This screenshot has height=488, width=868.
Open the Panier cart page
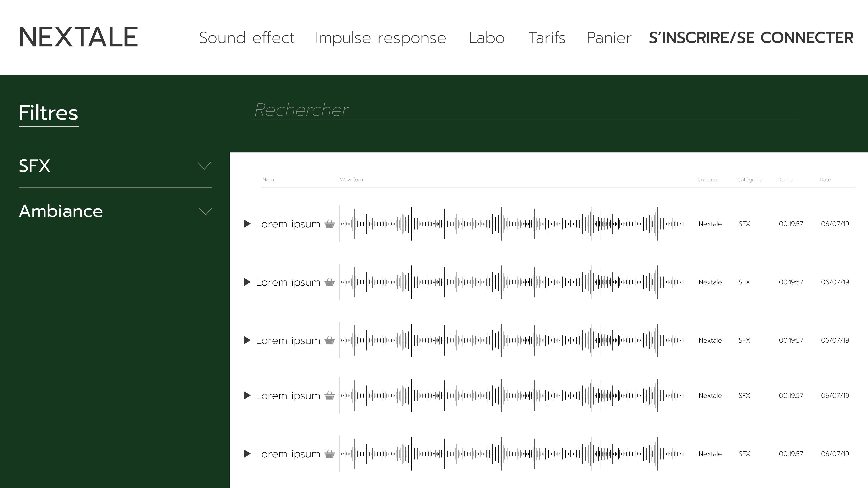coord(609,38)
